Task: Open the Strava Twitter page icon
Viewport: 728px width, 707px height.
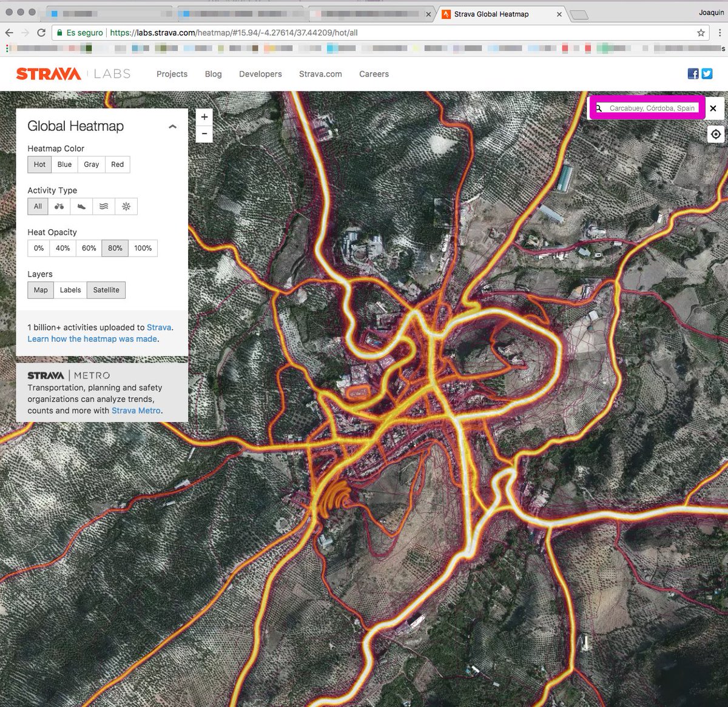Action: pos(707,74)
